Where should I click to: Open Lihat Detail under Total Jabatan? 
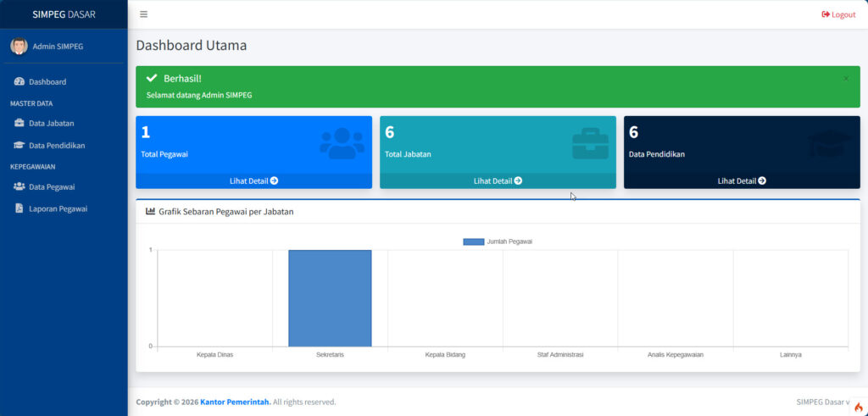coord(498,180)
